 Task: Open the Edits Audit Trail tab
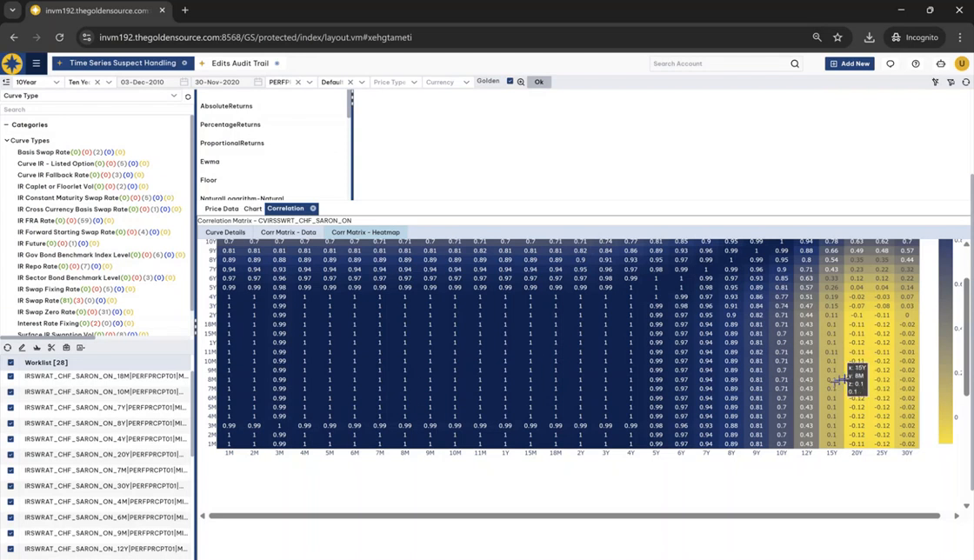click(x=240, y=63)
